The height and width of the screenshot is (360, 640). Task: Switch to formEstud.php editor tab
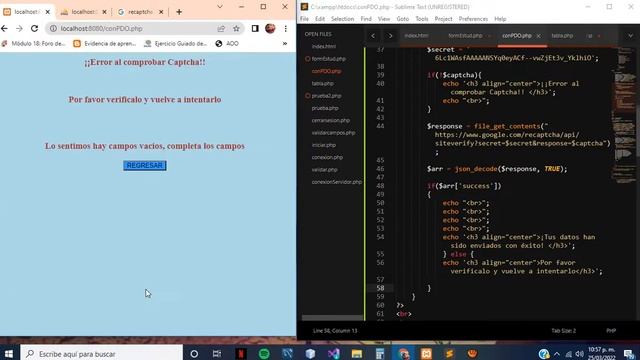(x=465, y=36)
